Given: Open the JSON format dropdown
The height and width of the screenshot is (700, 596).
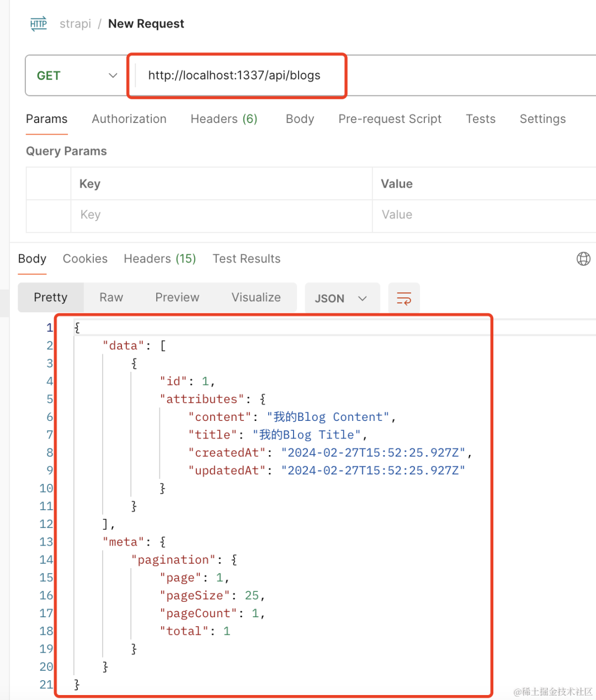Looking at the screenshot, I should coord(342,298).
